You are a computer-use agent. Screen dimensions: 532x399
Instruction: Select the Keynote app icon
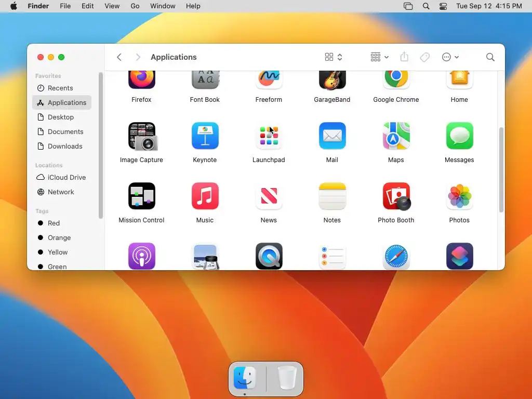[x=205, y=136]
